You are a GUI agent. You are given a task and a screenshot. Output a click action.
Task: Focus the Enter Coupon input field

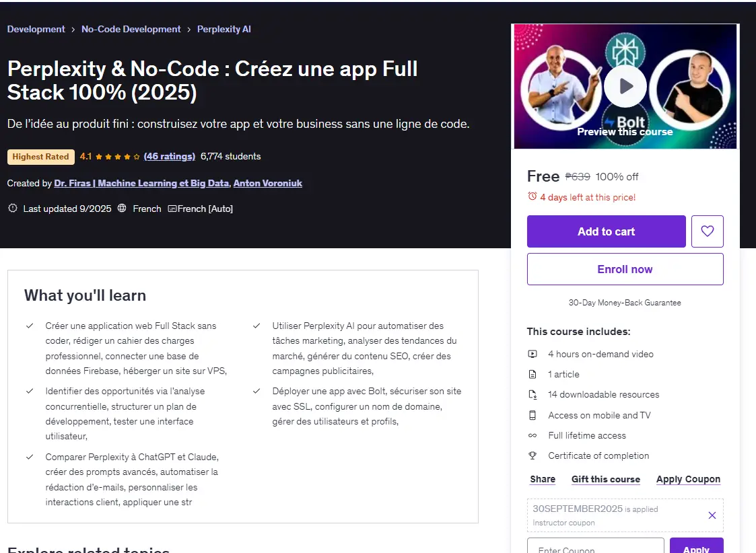pos(596,546)
